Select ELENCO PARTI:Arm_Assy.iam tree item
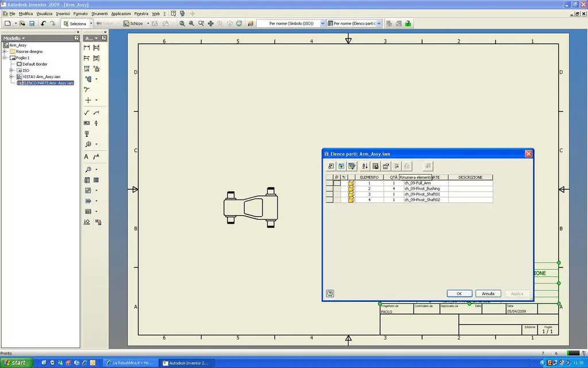This screenshot has height=368, width=588. [48, 83]
